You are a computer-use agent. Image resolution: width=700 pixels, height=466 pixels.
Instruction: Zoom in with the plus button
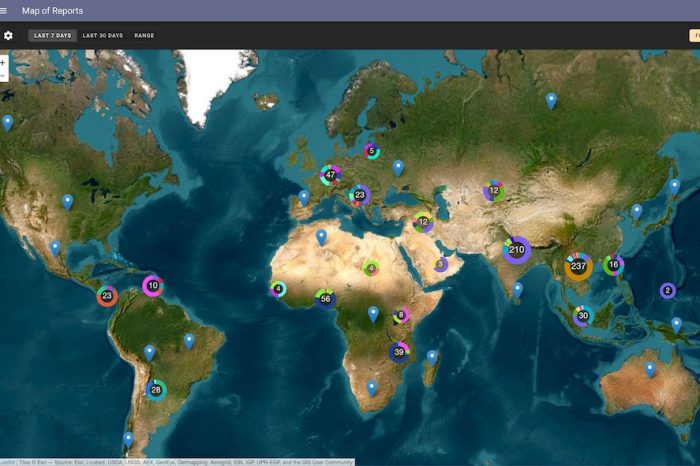(3, 62)
